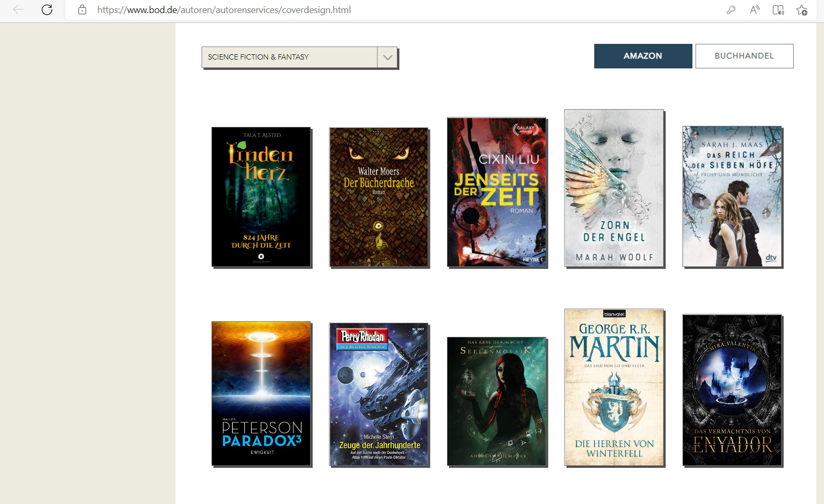Click the browser back arrow
The width and height of the screenshot is (824, 504).
tap(18, 9)
